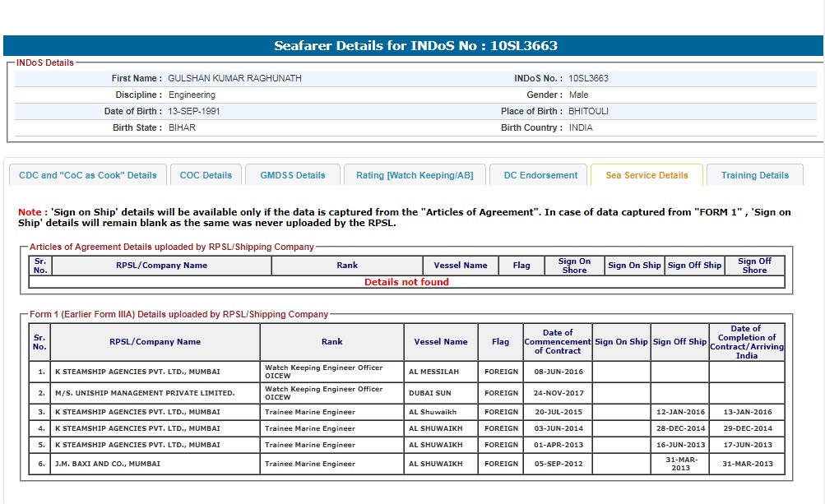Click the First Name value Gulshan Kumar Raghunath

click(x=234, y=78)
